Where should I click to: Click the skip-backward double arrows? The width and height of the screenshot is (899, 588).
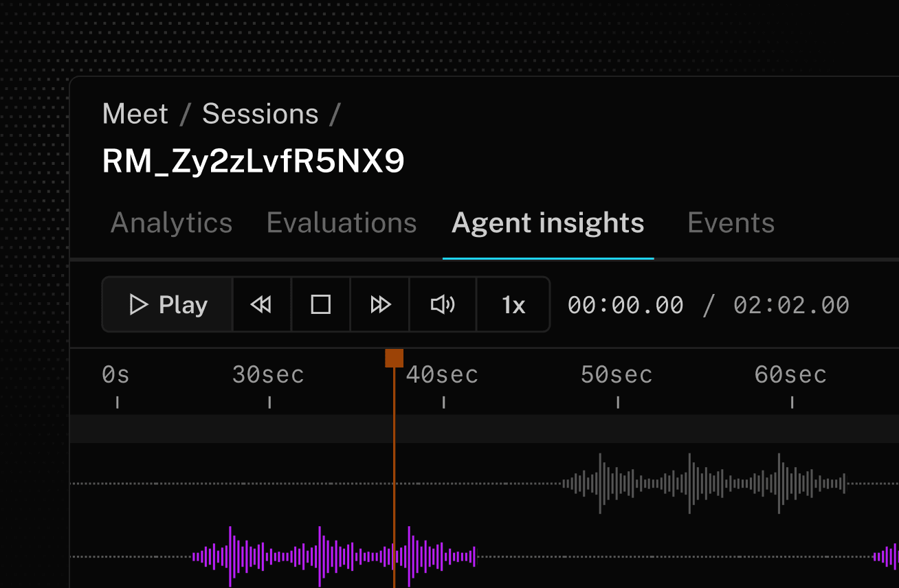pos(262,304)
